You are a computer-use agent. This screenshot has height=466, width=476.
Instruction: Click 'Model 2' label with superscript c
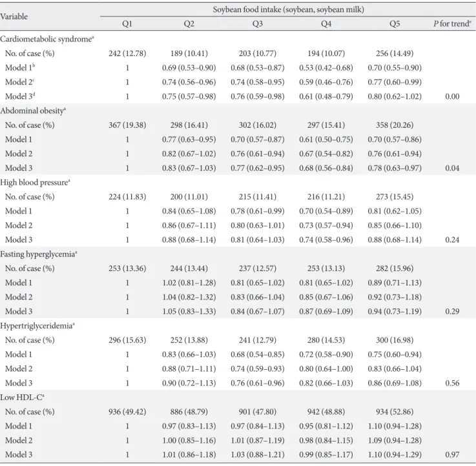[x=20, y=82]
